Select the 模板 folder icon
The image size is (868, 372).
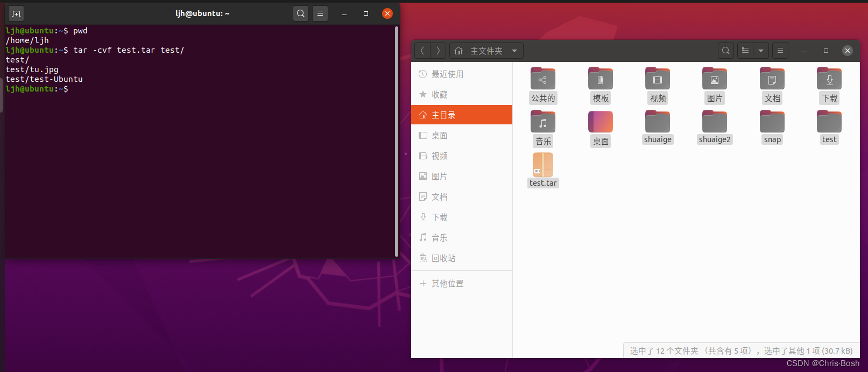point(601,79)
